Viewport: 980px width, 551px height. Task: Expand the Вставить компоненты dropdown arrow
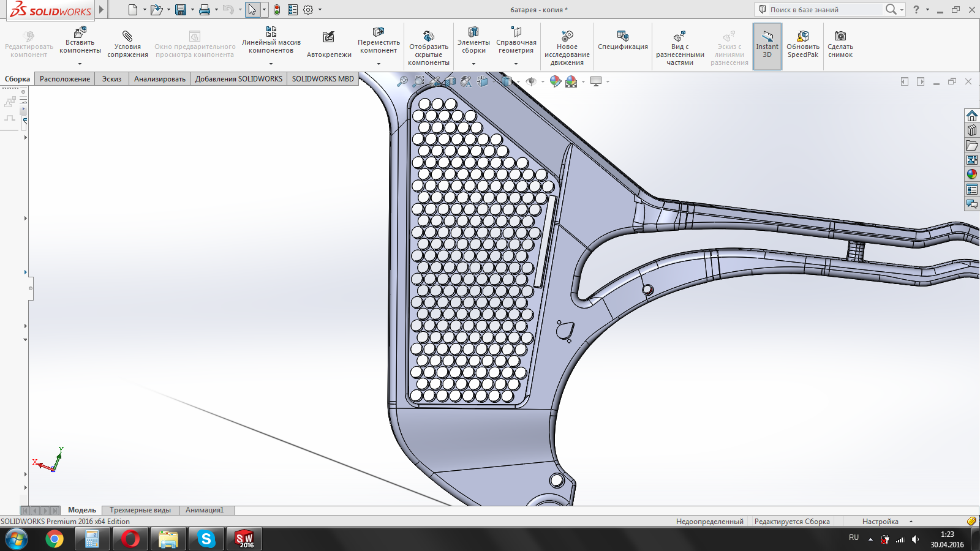tap(80, 64)
